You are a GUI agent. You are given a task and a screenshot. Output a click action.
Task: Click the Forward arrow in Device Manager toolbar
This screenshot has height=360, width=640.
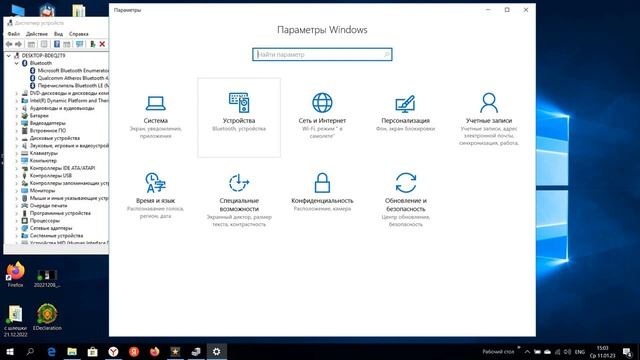(18, 44)
